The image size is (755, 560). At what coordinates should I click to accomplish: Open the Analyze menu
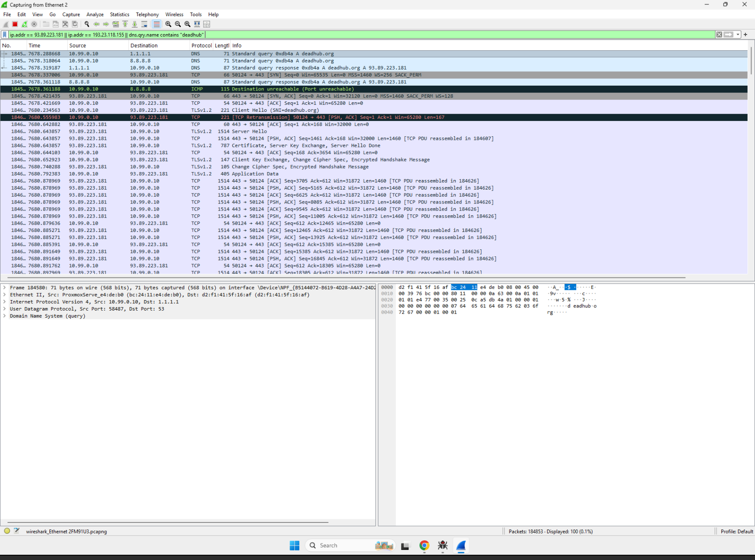95,14
